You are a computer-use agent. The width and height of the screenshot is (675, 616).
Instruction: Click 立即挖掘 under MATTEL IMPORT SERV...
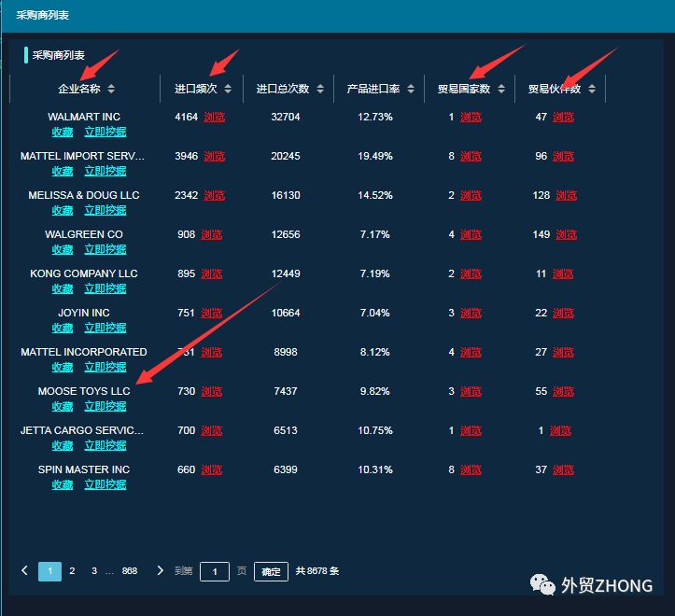point(105,172)
